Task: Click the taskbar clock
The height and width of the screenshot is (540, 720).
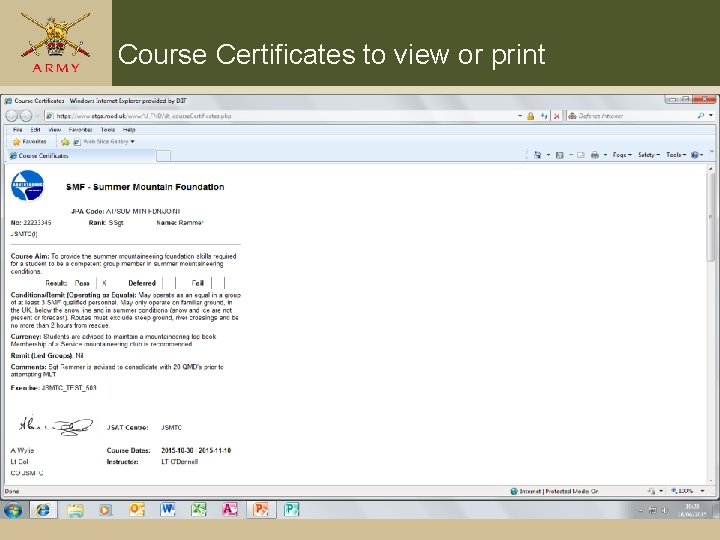Action: pyautogui.click(x=693, y=510)
